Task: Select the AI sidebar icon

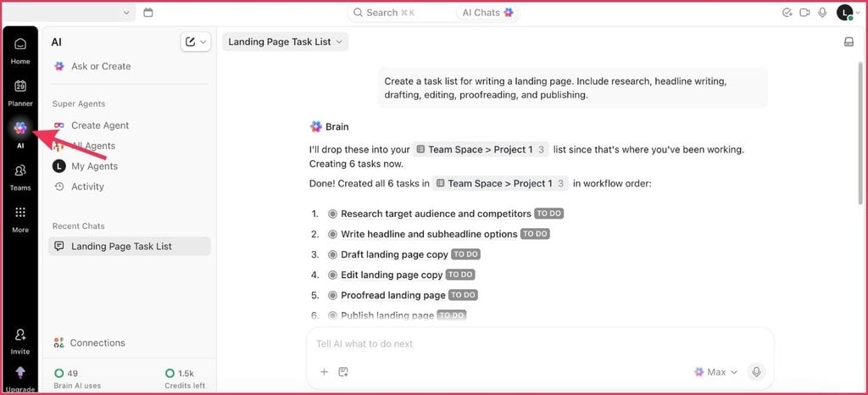Action: (x=20, y=128)
